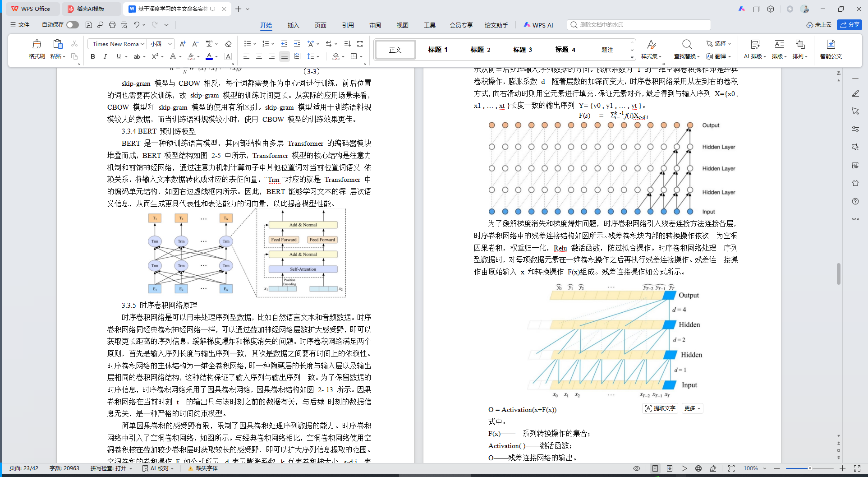Click the print preview icon
The image size is (868, 477).
pos(124,25)
